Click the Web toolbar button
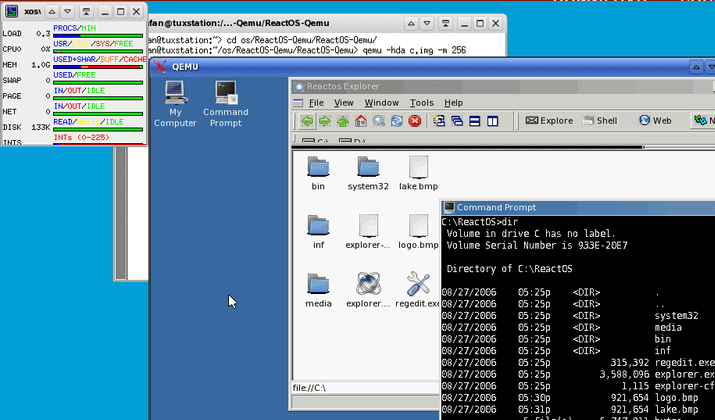 click(x=655, y=121)
